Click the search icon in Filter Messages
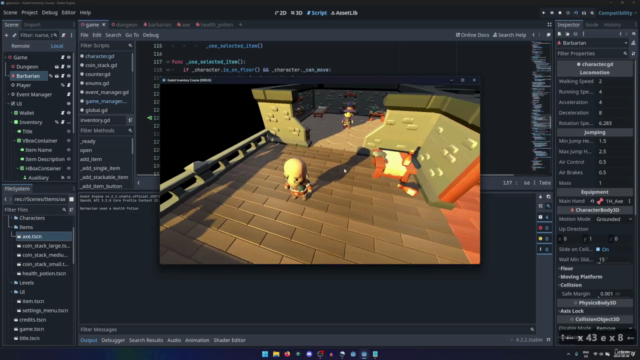 pos(532,329)
